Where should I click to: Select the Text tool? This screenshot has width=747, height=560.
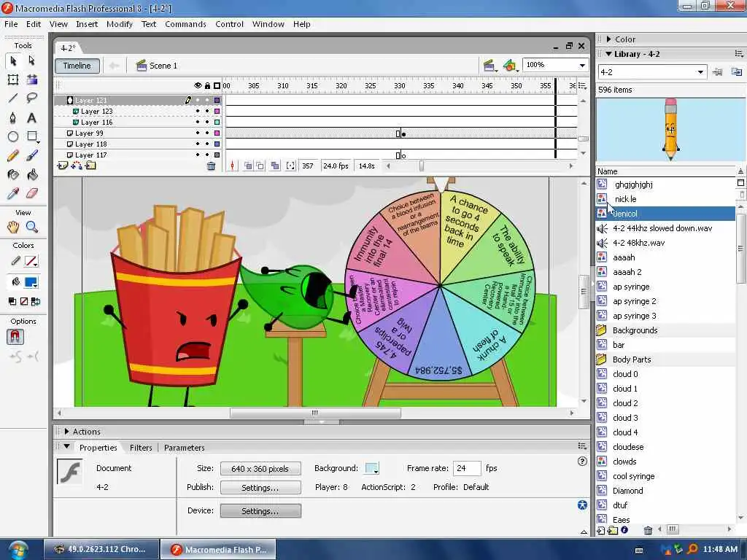pyautogui.click(x=32, y=117)
